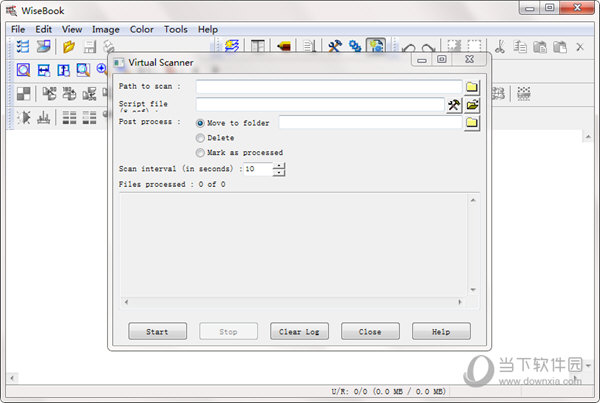
Task: Open the Tools menu
Action: (176, 29)
